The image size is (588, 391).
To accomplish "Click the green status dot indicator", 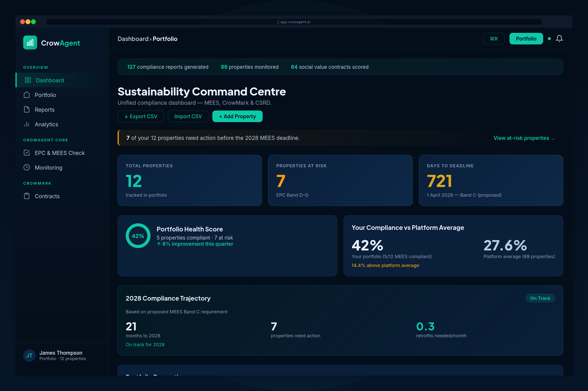I will 549,39.
